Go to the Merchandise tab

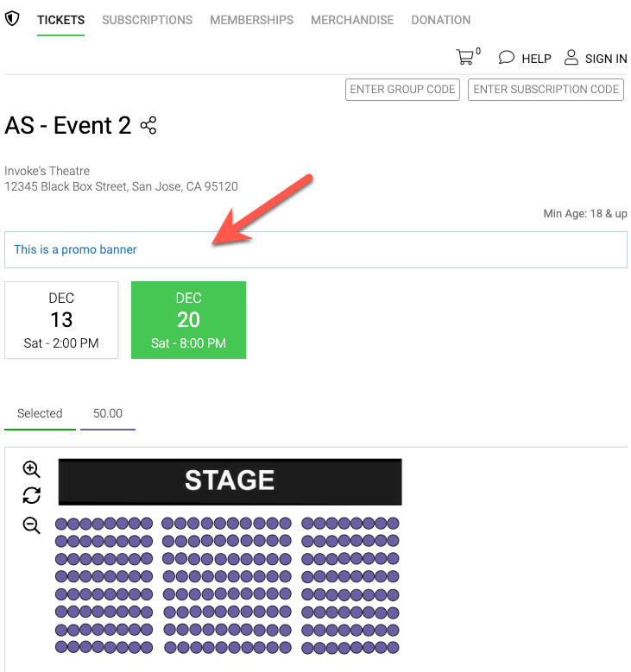pyautogui.click(x=352, y=20)
